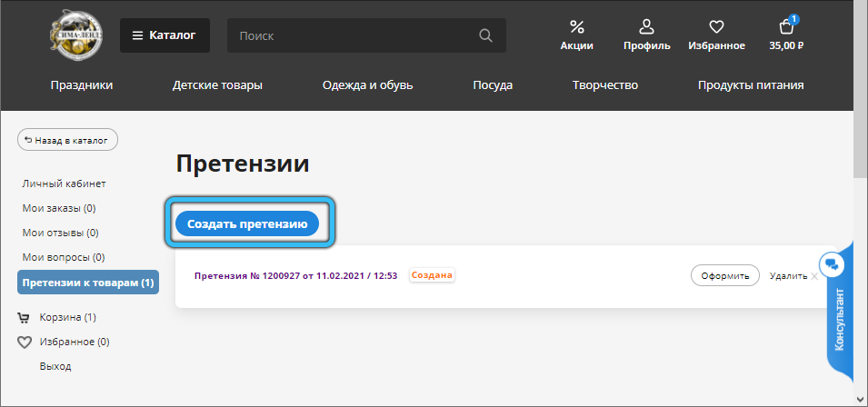Open the Консультант chat bubble icon
This screenshot has width=868, height=407.
[x=833, y=264]
